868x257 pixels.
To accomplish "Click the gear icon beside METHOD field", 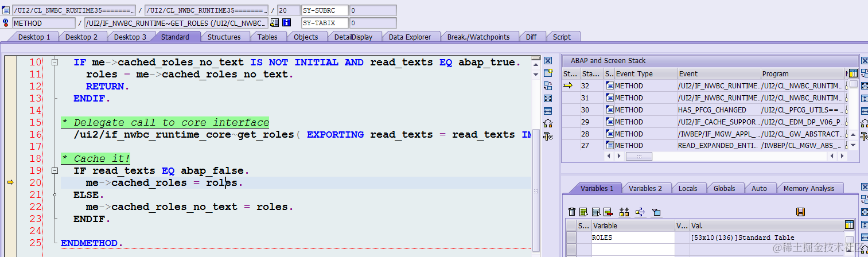I will click(x=6, y=23).
